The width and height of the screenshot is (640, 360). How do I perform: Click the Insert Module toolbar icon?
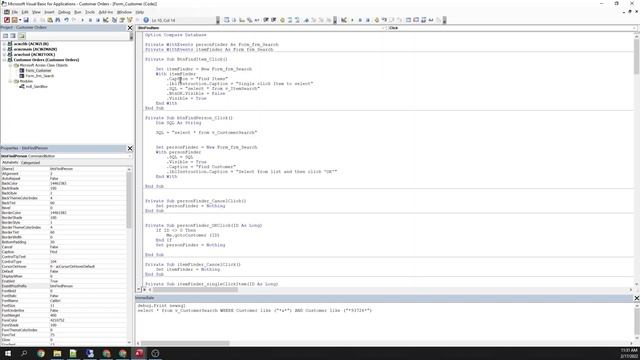tap(15, 20)
